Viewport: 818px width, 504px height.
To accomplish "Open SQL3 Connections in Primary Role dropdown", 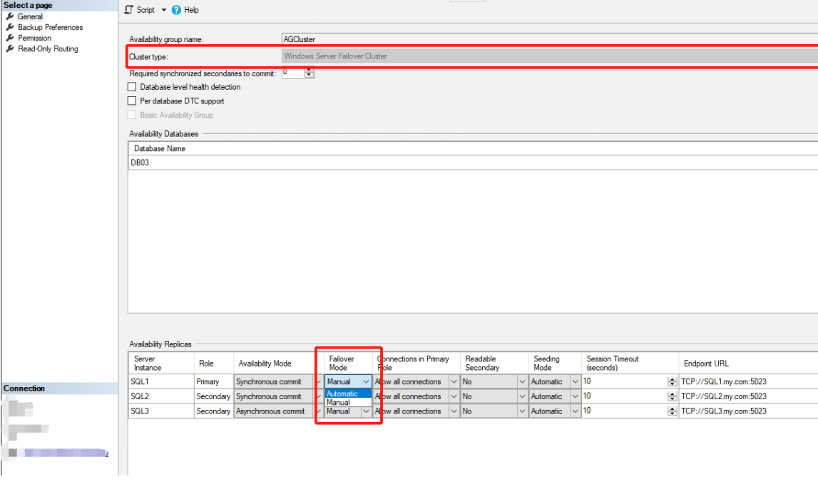I will (x=454, y=411).
